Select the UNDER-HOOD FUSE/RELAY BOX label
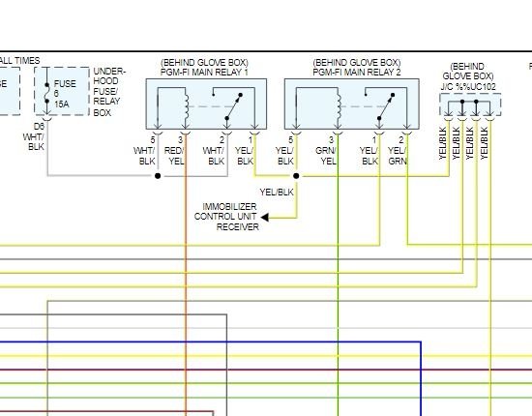This screenshot has width=532, height=416. point(109,92)
